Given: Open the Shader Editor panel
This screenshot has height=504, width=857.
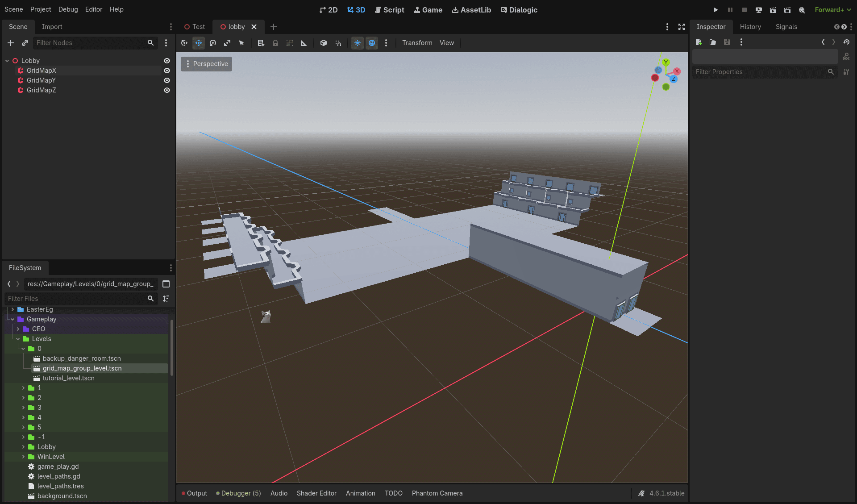Looking at the screenshot, I should 316,493.
